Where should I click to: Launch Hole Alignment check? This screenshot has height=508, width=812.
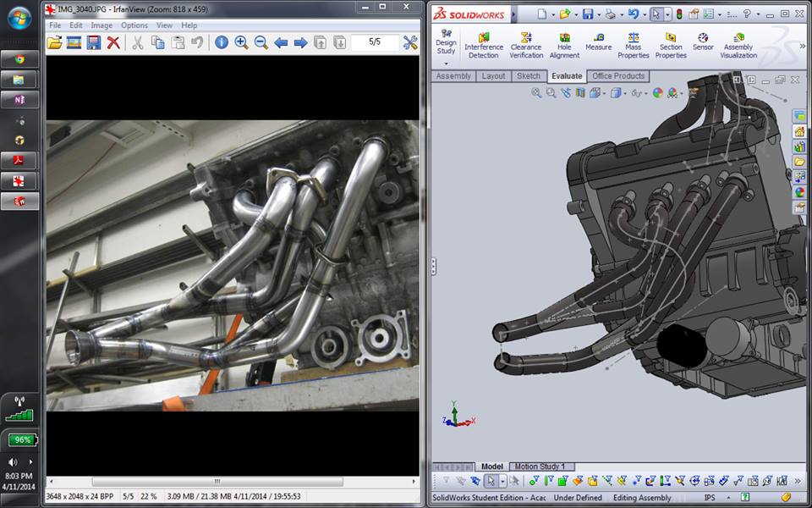pos(564,46)
